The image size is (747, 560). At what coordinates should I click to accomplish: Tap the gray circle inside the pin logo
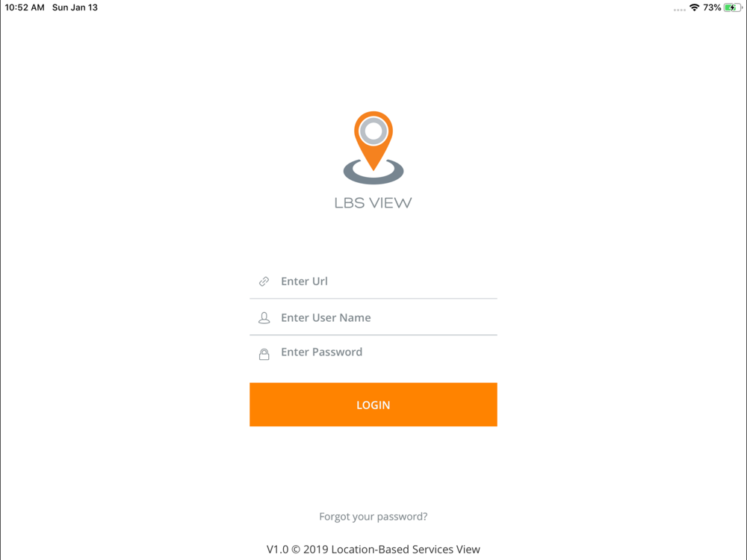[x=373, y=131]
